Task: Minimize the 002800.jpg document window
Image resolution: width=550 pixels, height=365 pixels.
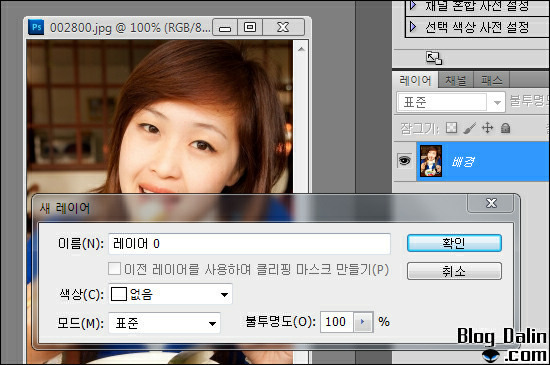Action: click(x=225, y=27)
